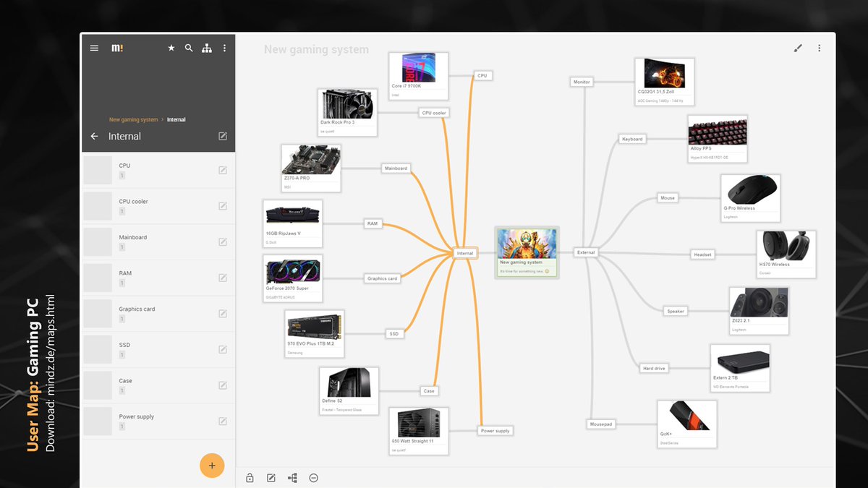Open the three-dot overflow menu in the sidebar
Viewport: 868px width, 488px height.
tap(224, 48)
